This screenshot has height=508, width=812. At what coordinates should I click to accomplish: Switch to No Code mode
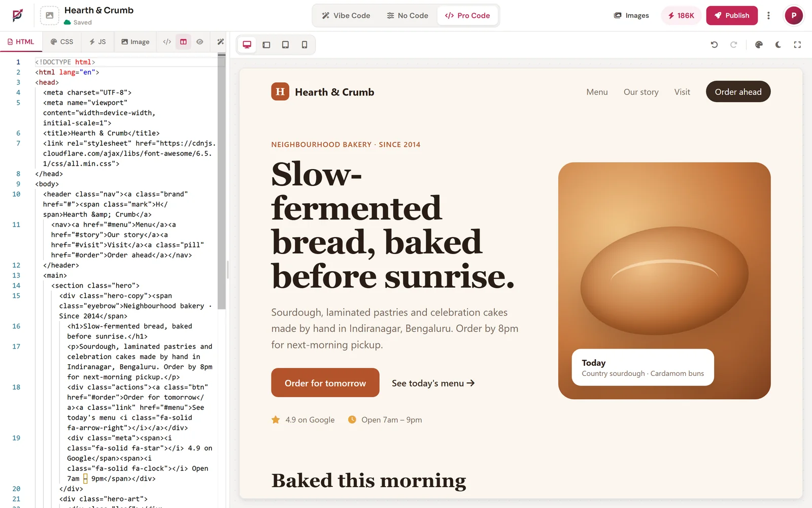408,16
